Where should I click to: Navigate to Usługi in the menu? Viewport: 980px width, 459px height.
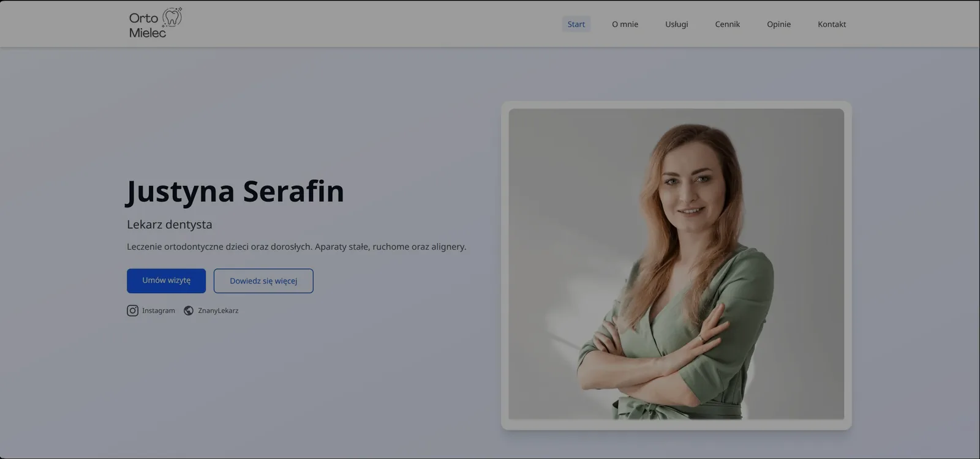677,24
